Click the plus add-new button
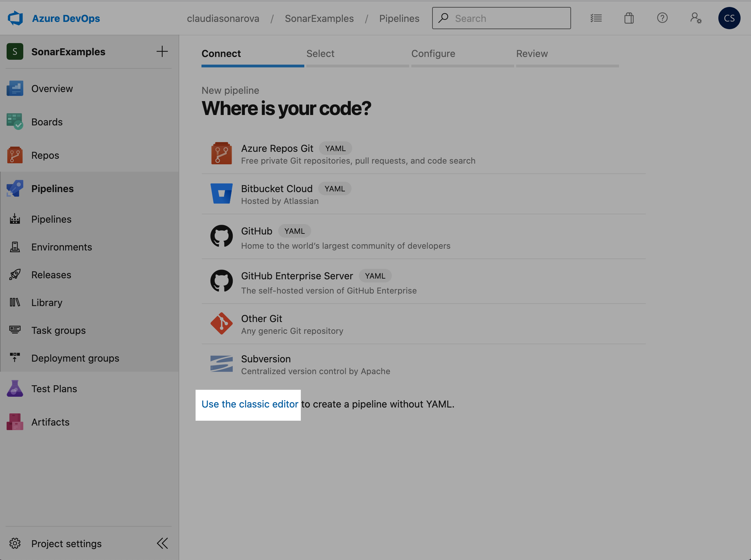 tap(162, 51)
